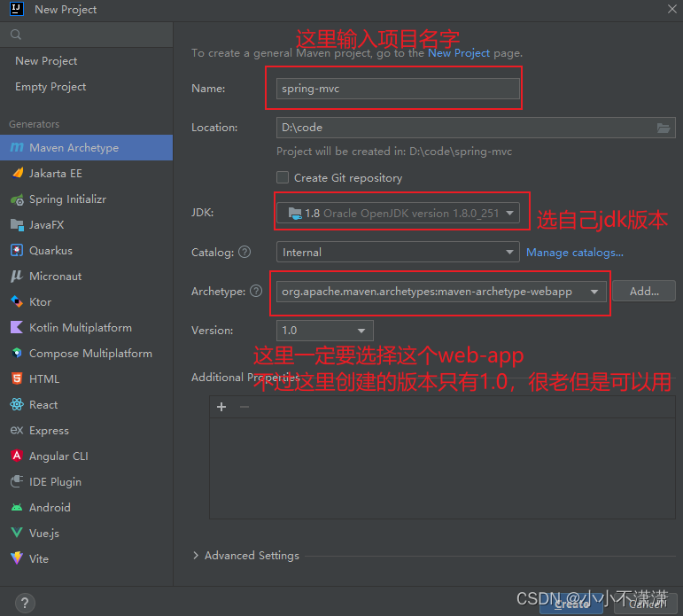The height and width of the screenshot is (616, 683).
Task: Click the JavaFX icon
Action: click(17, 225)
